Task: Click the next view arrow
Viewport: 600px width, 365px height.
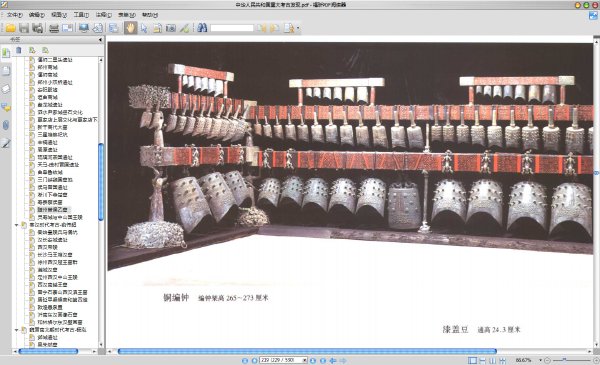Action: [343, 360]
